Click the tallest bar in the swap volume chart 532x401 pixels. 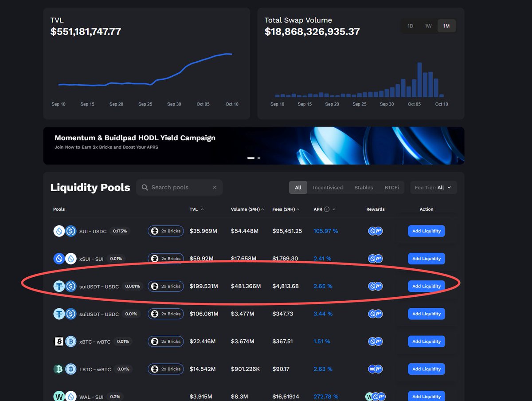[x=419, y=80]
